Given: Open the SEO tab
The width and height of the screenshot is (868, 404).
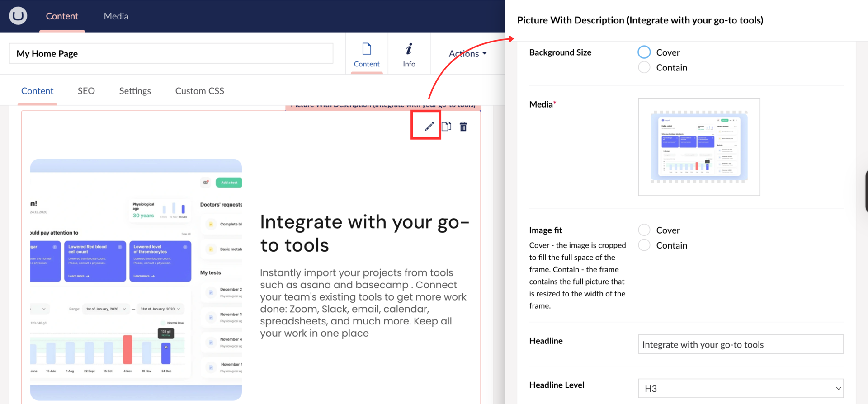Looking at the screenshot, I should (x=86, y=91).
